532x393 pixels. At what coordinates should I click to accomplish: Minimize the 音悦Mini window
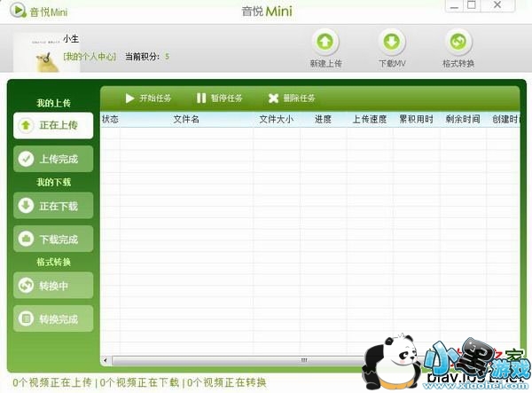[454, 5]
